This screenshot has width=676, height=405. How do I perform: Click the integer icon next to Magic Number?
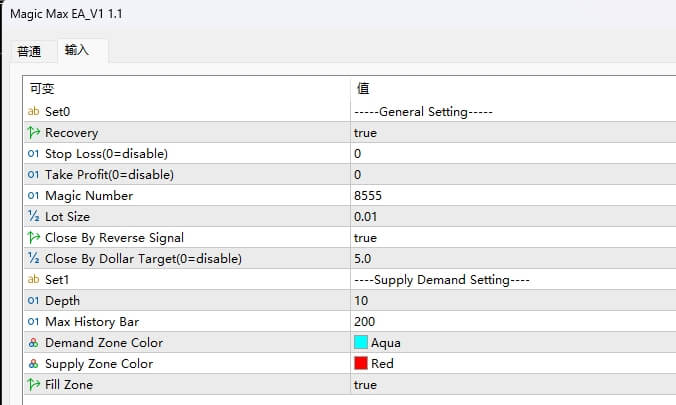click(x=33, y=196)
